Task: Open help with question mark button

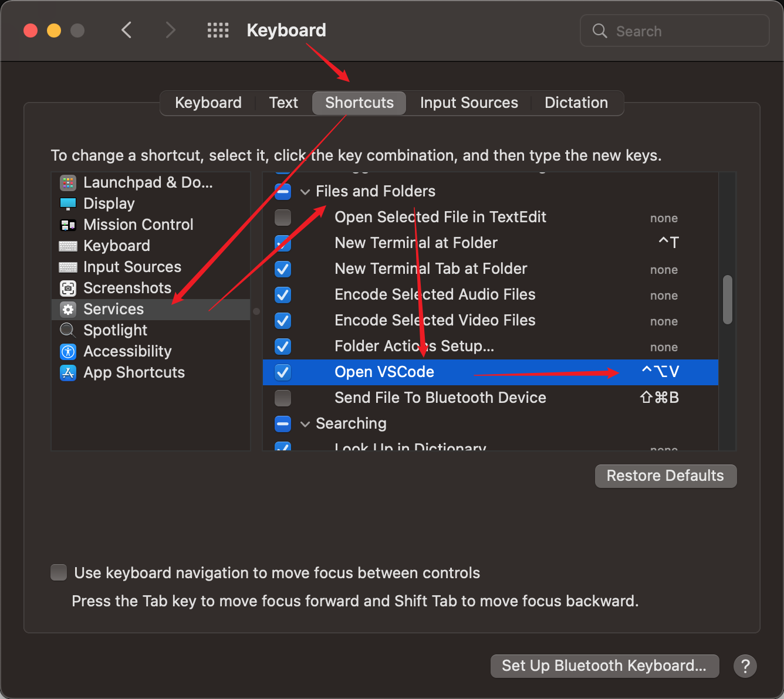Action: tap(745, 666)
